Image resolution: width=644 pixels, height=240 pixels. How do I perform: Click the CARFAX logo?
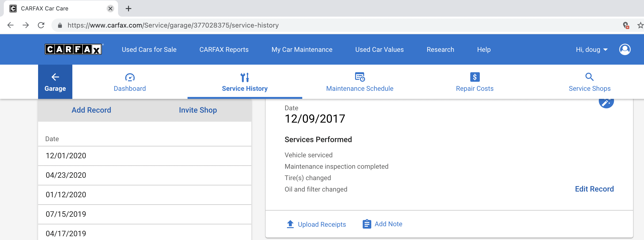tap(73, 49)
